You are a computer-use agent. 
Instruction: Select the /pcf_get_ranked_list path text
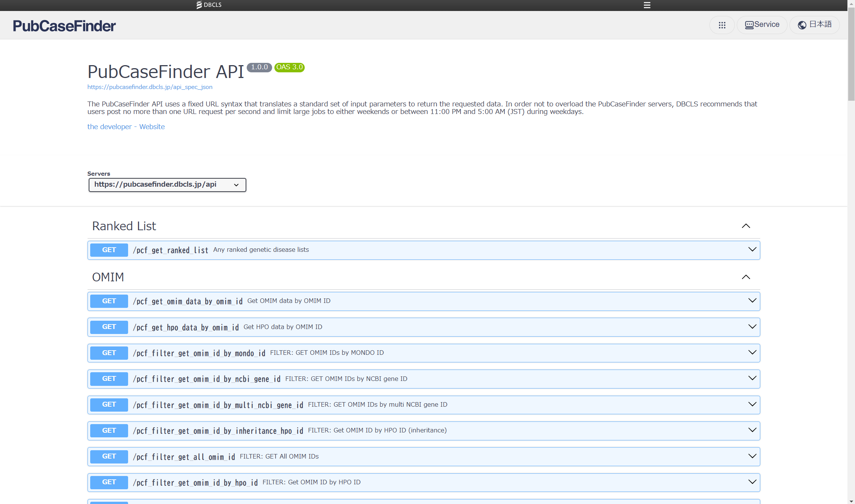(x=171, y=250)
